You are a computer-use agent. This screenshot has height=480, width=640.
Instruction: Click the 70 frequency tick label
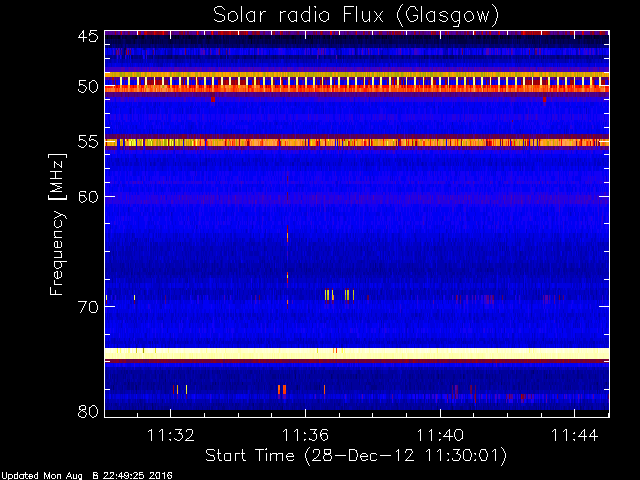[88, 307]
